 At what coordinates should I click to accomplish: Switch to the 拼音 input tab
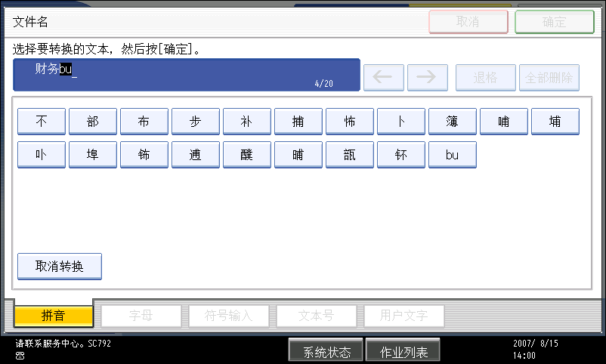coord(53,316)
